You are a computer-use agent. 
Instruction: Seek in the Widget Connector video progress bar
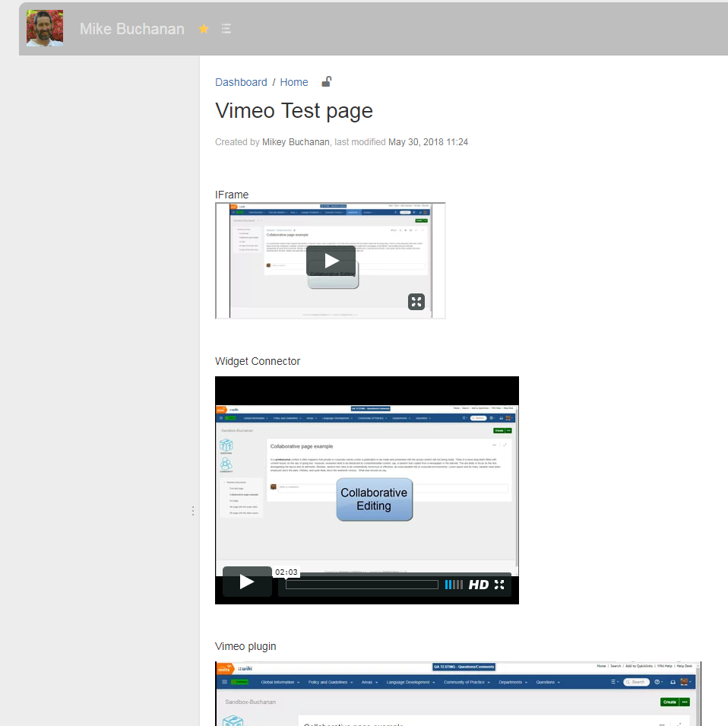(362, 585)
